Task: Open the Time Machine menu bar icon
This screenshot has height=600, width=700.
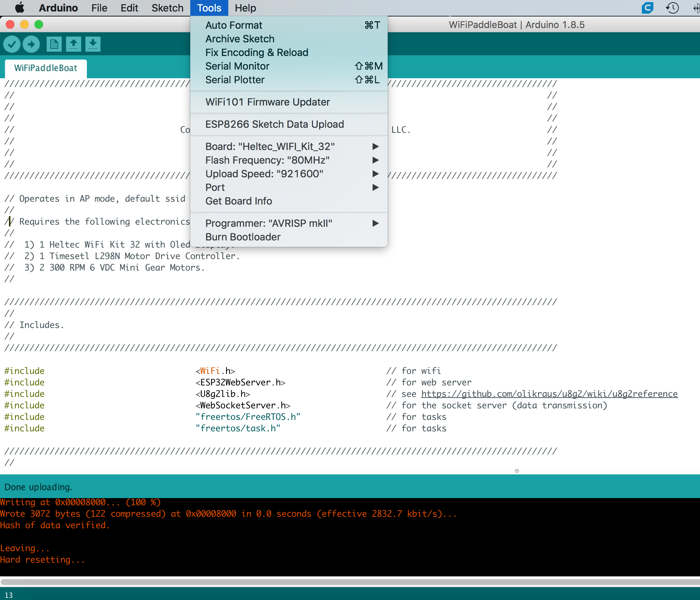Action: pos(672,8)
